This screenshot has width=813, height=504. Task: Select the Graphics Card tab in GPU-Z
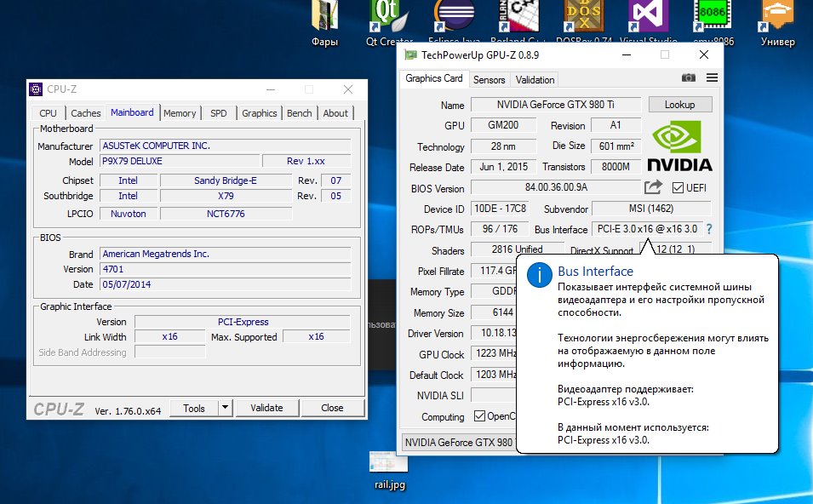click(x=434, y=78)
